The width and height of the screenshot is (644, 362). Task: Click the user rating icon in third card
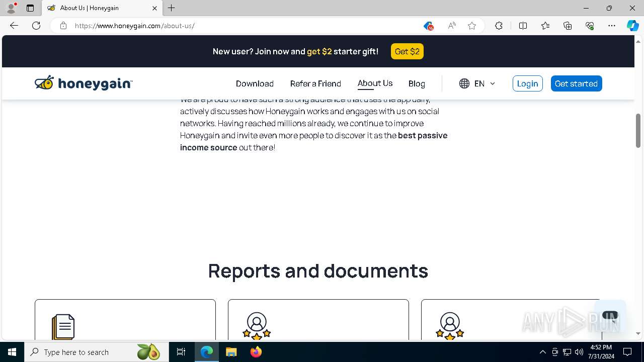[x=450, y=326]
